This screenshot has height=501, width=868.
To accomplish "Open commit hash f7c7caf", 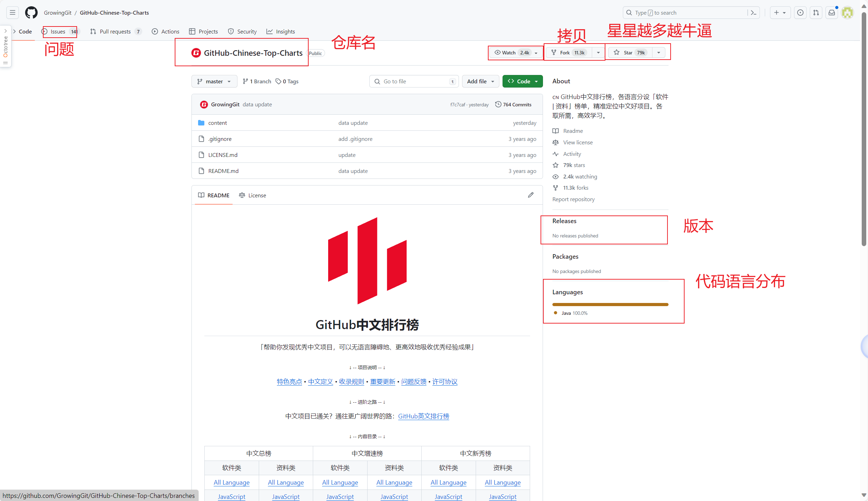I will [x=458, y=105].
